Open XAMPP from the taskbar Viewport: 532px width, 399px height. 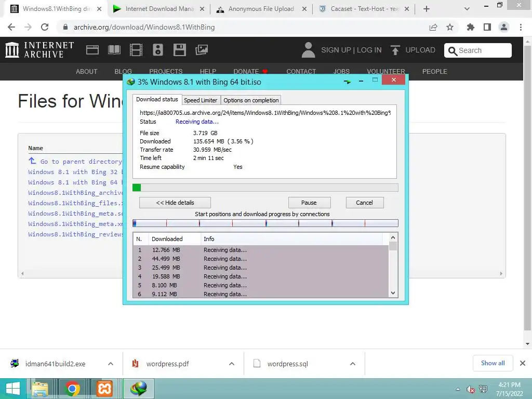point(104,389)
